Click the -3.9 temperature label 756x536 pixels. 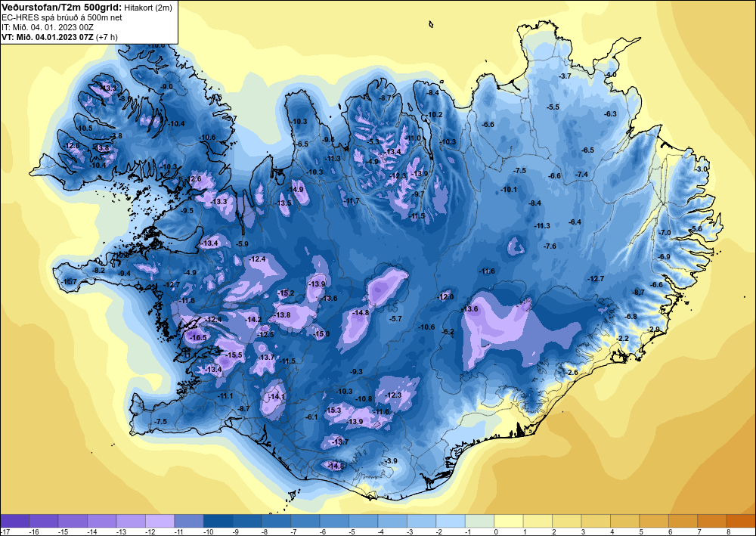click(391, 461)
